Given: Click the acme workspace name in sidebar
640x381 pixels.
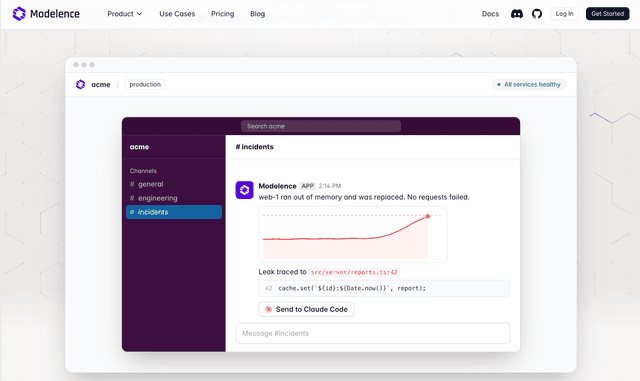Looking at the screenshot, I should 139,147.
